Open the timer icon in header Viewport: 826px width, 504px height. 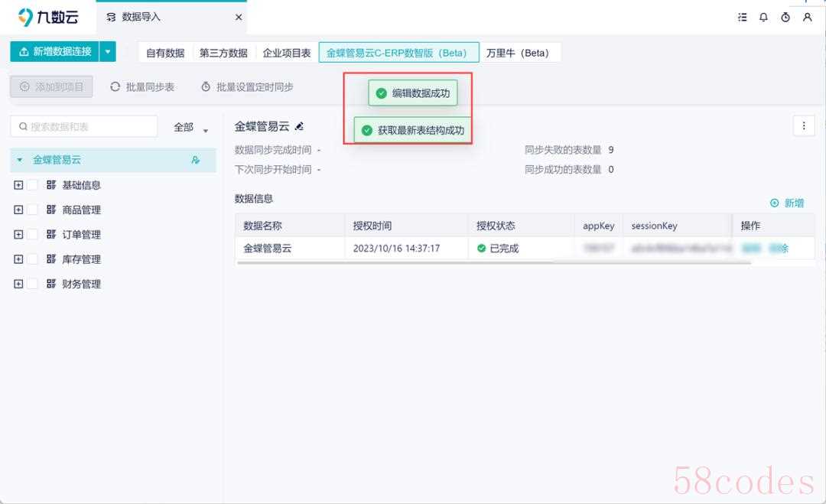coord(785,18)
